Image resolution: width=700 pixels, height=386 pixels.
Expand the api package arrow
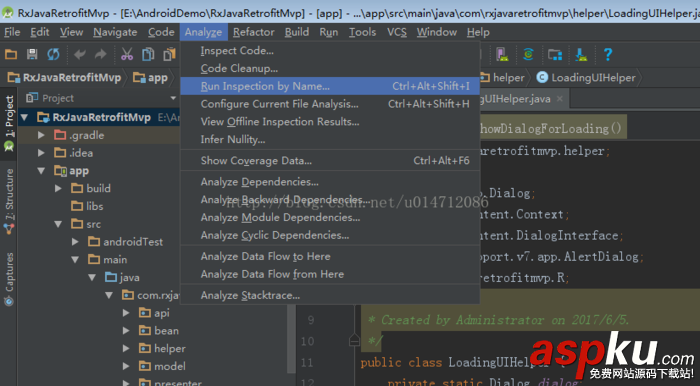click(x=126, y=313)
